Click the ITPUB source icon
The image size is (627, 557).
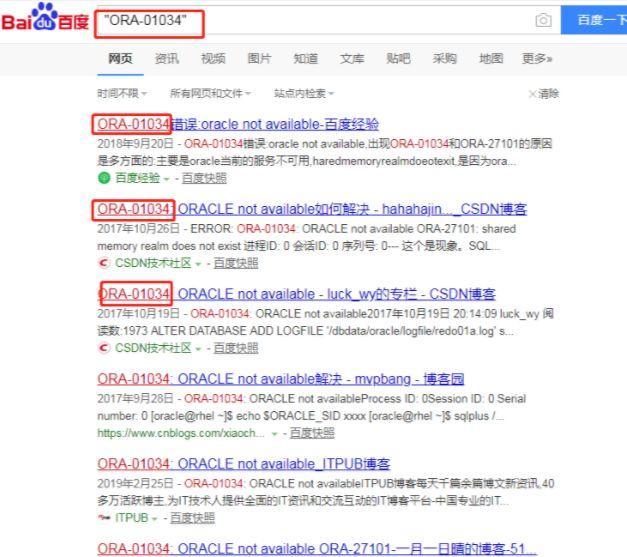[x=104, y=518]
